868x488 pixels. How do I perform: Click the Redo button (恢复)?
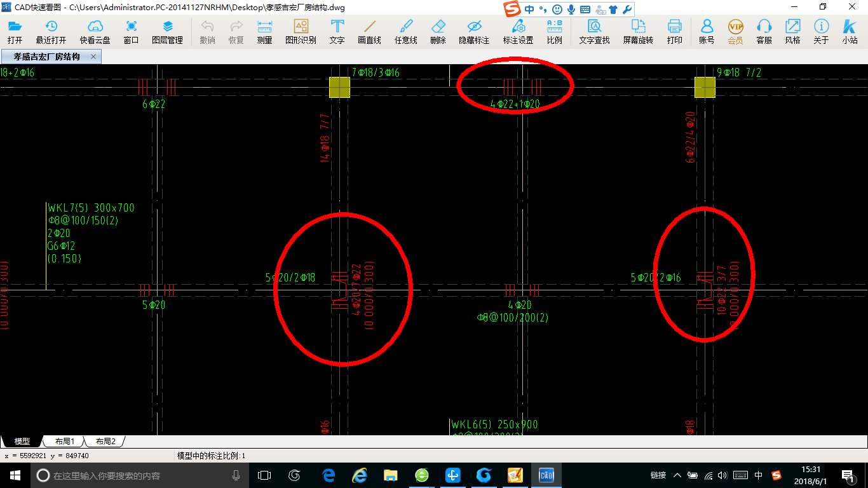236,32
